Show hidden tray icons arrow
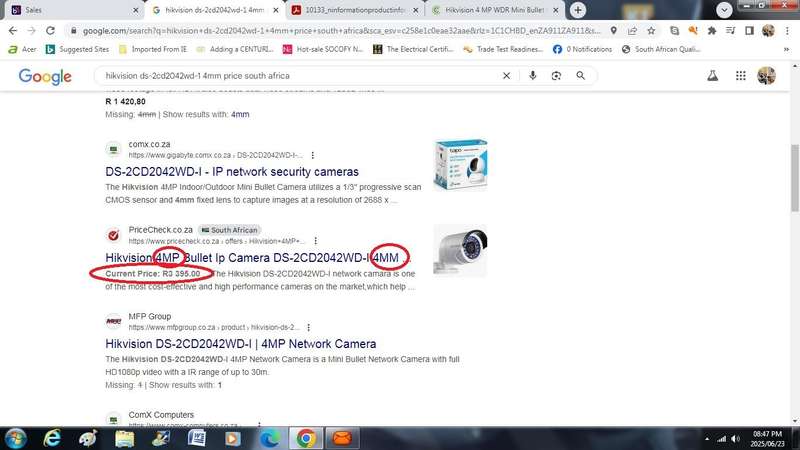This screenshot has width=800, height=450. click(x=707, y=439)
